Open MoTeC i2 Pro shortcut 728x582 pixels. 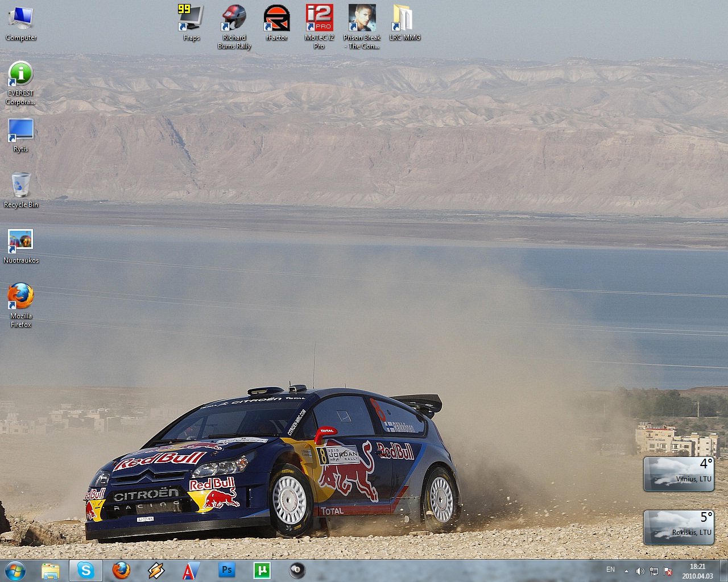(319, 27)
